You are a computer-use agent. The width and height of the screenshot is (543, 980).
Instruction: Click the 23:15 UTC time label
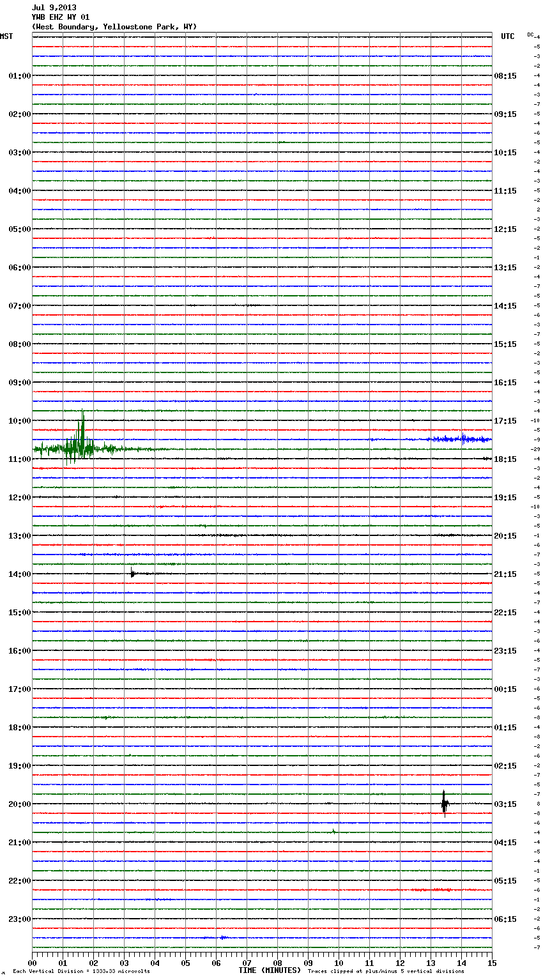[x=505, y=651]
